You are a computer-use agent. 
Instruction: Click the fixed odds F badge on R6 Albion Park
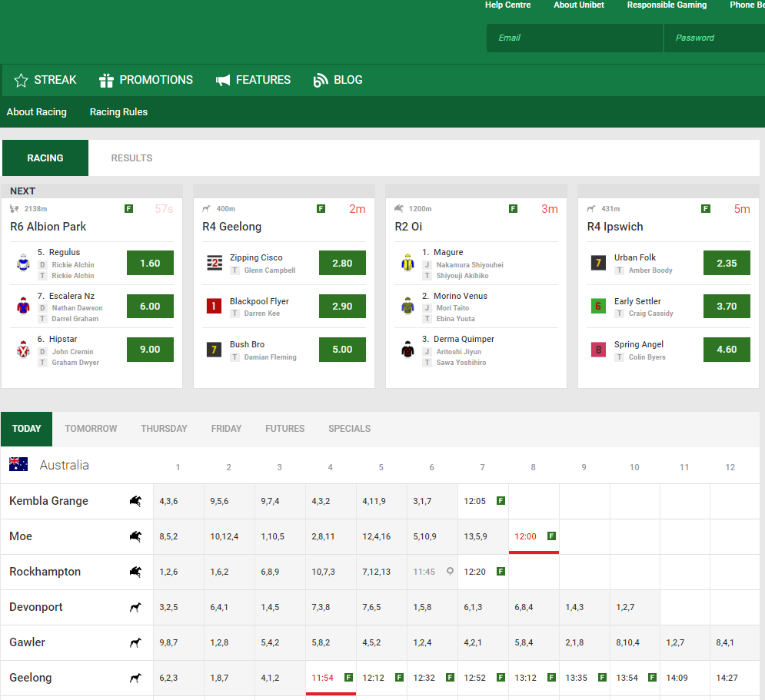pyautogui.click(x=129, y=209)
